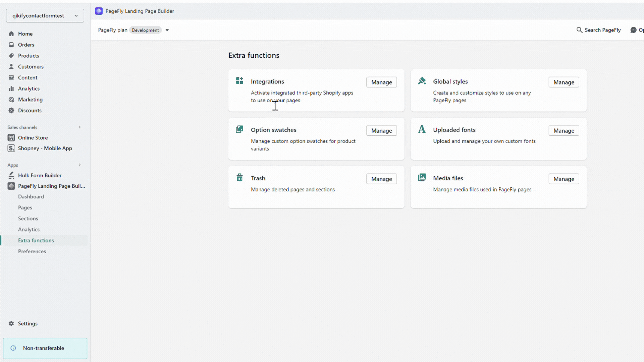Click the Uploaded fonts letter A icon
This screenshot has height=362, width=644.
[422, 129]
